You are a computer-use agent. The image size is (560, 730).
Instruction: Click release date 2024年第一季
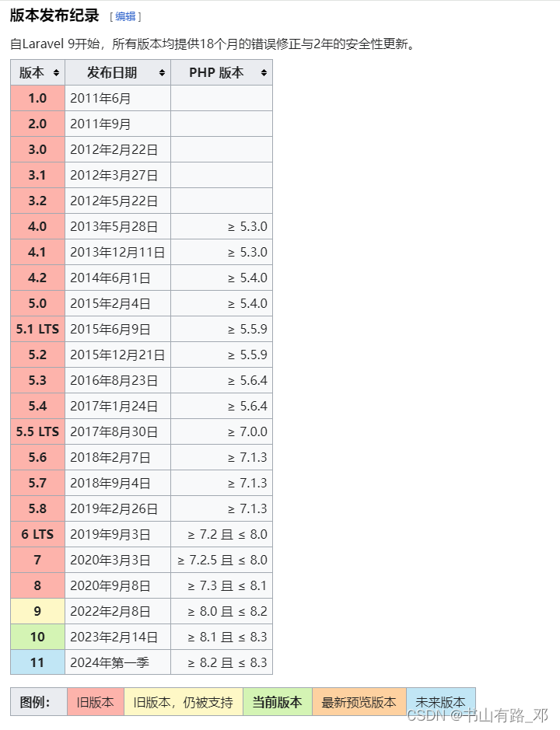110,662
